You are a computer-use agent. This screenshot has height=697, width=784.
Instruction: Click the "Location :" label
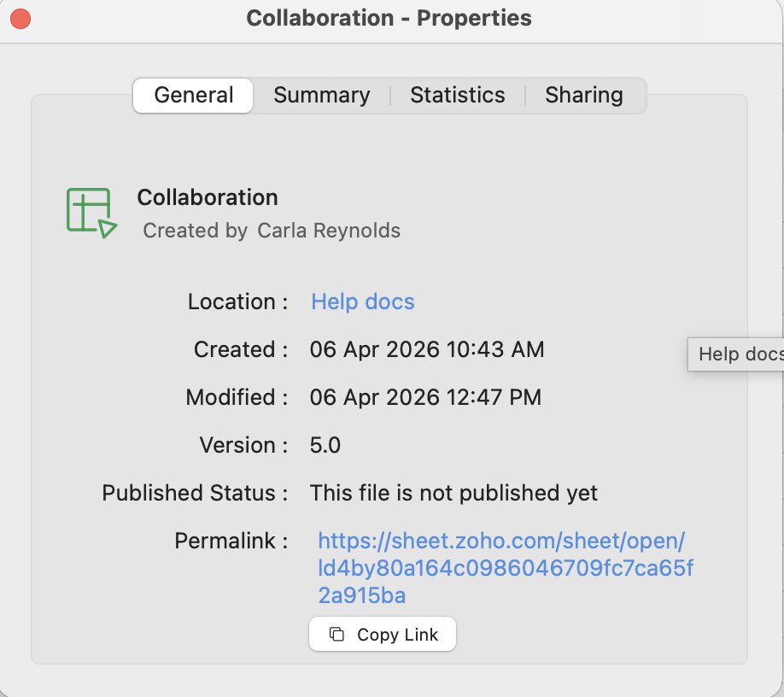(x=237, y=302)
